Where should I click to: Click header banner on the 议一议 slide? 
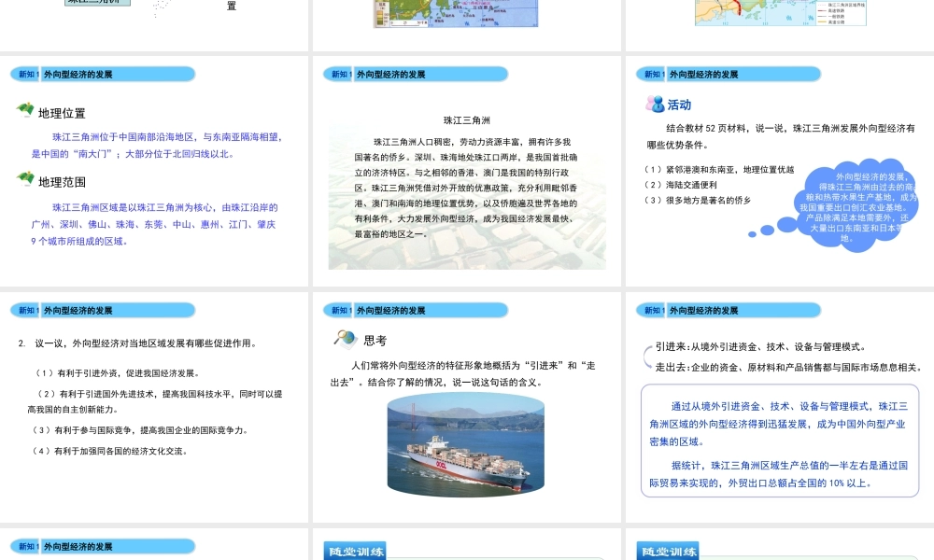[x=103, y=310]
